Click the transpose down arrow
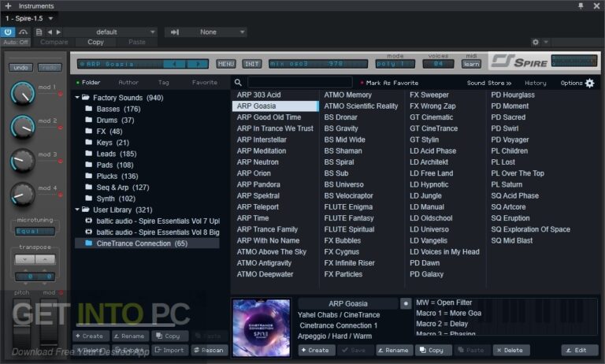This screenshot has width=605, height=364. 24,259
